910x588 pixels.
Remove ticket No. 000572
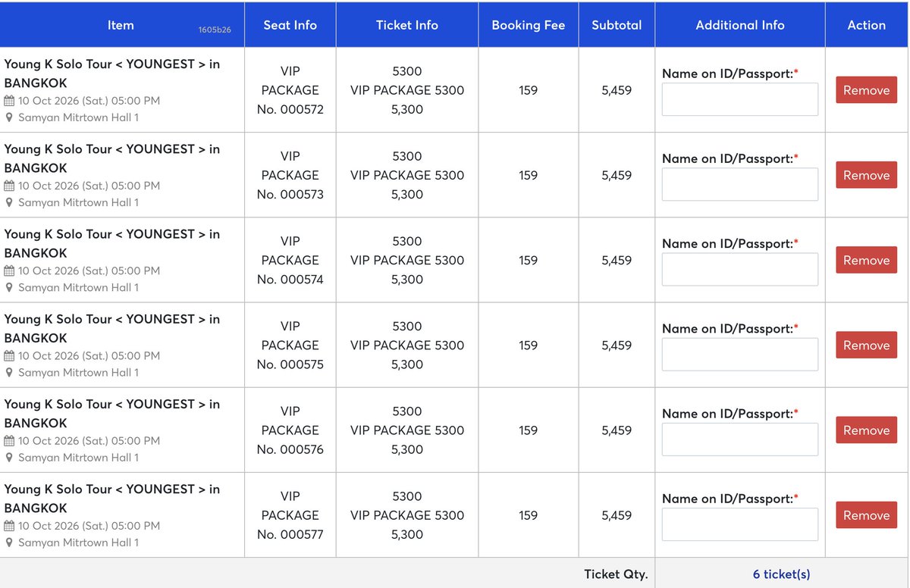866,90
